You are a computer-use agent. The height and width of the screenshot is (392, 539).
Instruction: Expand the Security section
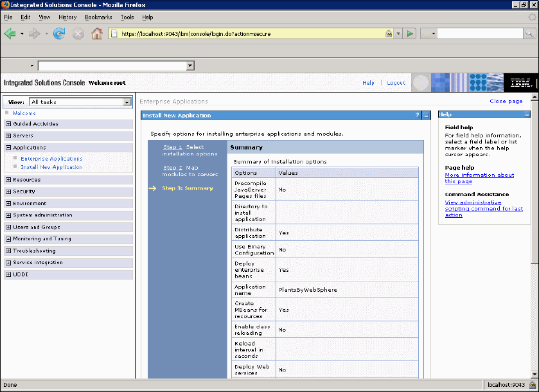click(x=8, y=192)
